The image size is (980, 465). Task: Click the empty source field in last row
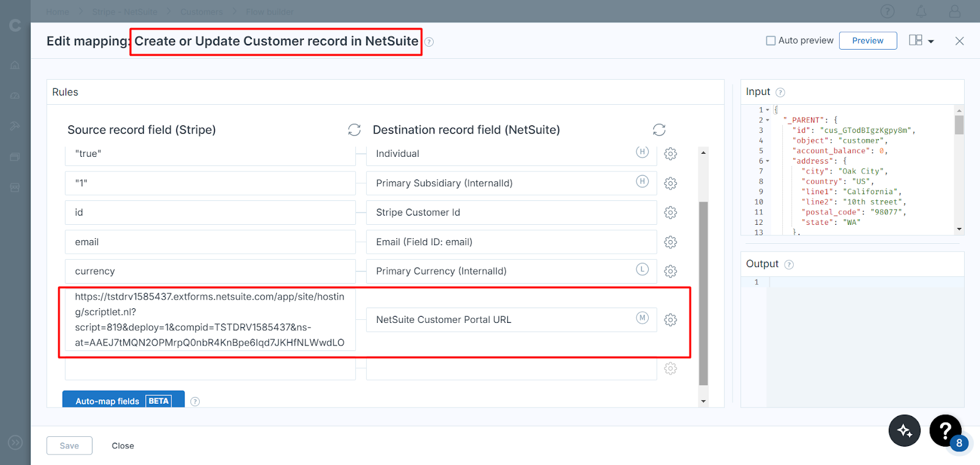(x=210, y=369)
